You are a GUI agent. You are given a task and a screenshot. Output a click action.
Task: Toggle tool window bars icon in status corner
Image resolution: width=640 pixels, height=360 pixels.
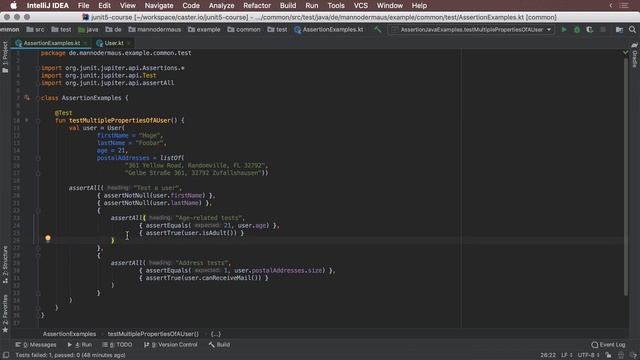(6, 355)
